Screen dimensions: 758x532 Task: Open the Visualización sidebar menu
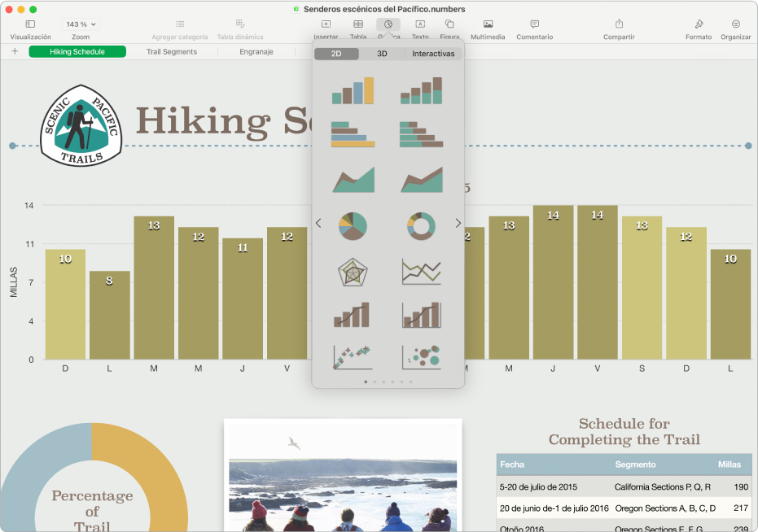point(30,25)
